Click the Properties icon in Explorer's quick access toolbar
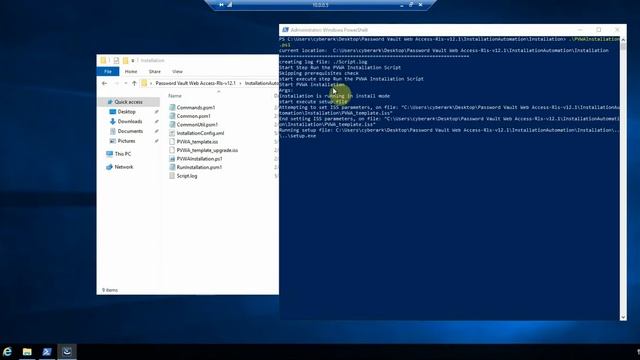Viewport: 640px width, 360px height. [x=116, y=60]
